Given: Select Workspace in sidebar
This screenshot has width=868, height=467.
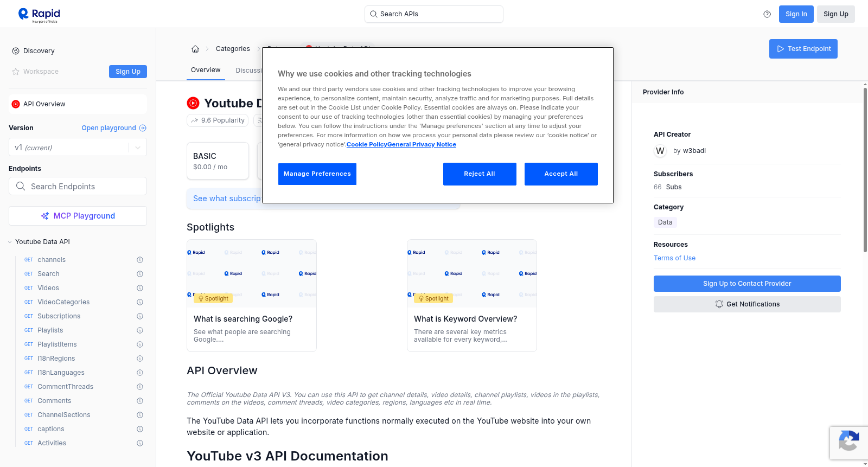Looking at the screenshot, I should 41,72.
